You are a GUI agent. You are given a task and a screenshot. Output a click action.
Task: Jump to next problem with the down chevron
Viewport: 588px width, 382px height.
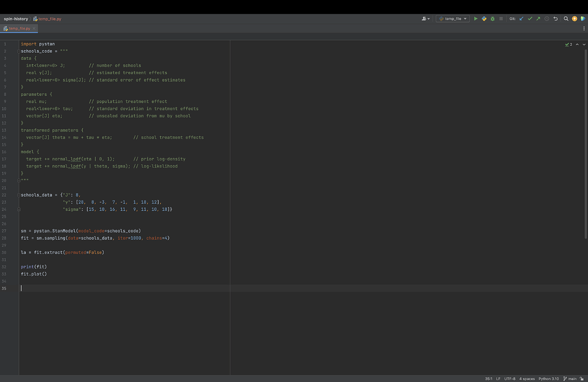[x=584, y=44]
